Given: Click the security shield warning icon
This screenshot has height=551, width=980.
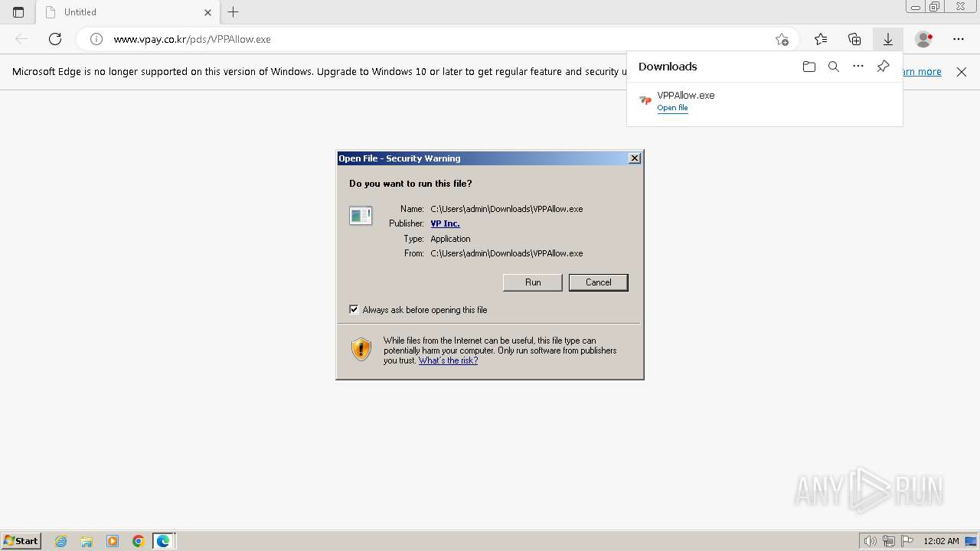Looking at the screenshot, I should (361, 350).
